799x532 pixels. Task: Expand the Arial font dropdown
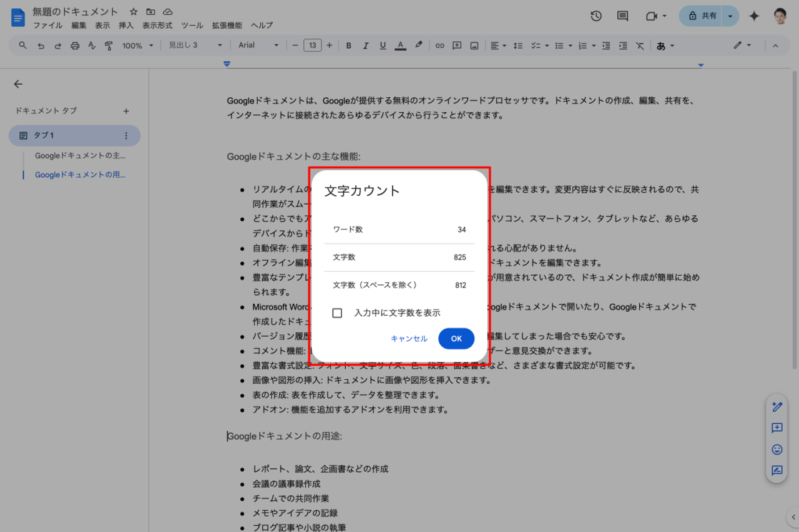(x=258, y=46)
